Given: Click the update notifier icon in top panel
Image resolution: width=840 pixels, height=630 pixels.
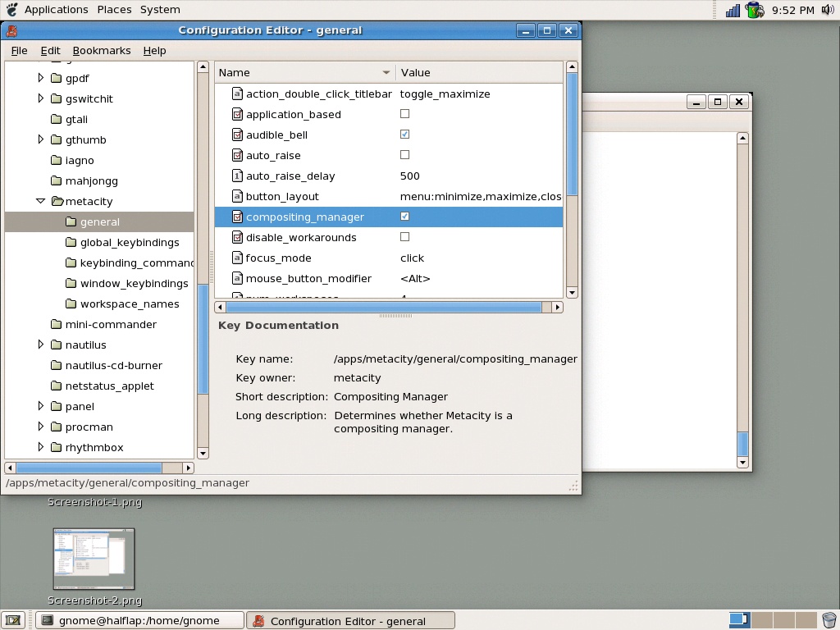Looking at the screenshot, I should pyautogui.click(x=755, y=10).
